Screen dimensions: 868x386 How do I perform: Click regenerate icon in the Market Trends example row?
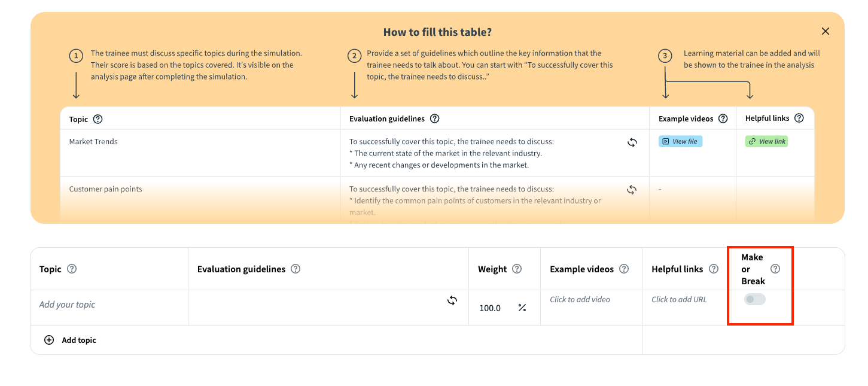[632, 142]
